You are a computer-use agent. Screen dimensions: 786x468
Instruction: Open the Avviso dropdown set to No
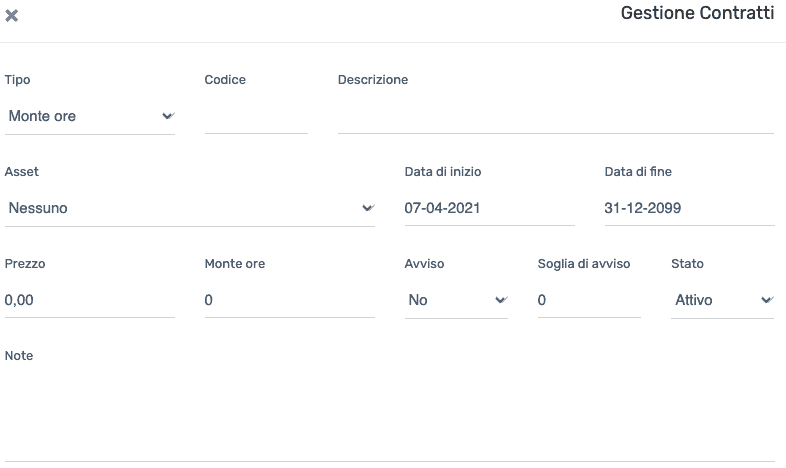(x=456, y=300)
